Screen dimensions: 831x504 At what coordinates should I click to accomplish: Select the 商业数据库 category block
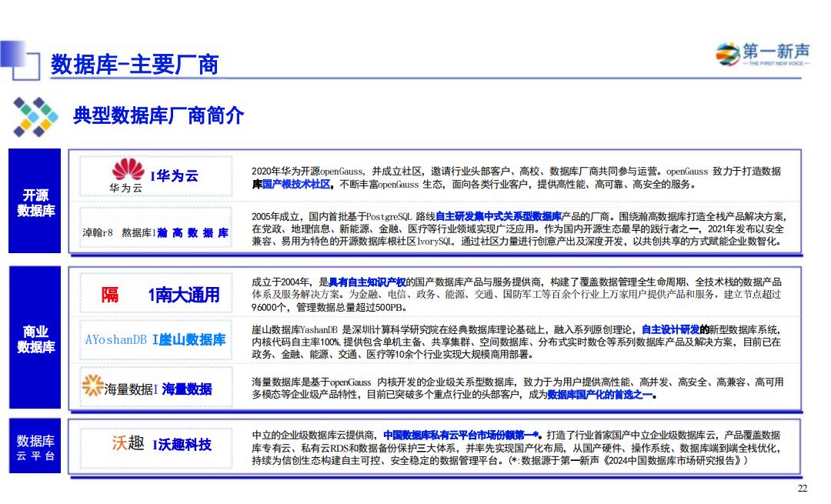tap(35, 338)
